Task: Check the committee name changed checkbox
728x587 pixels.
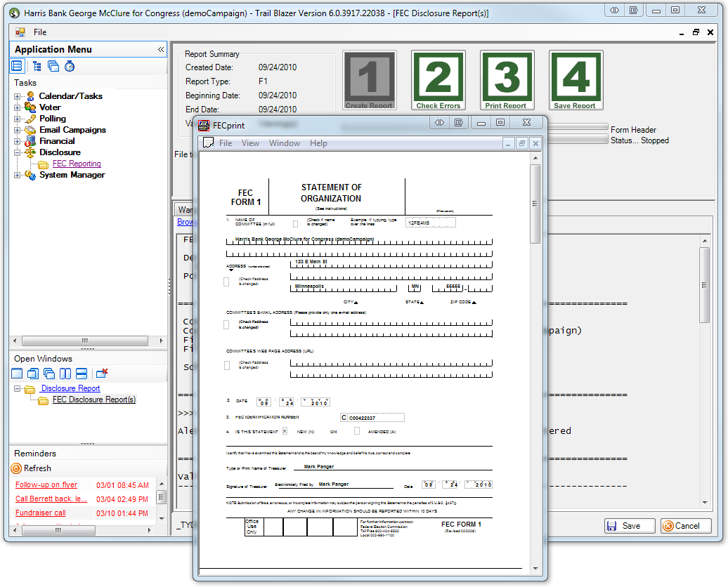Action: (x=295, y=224)
